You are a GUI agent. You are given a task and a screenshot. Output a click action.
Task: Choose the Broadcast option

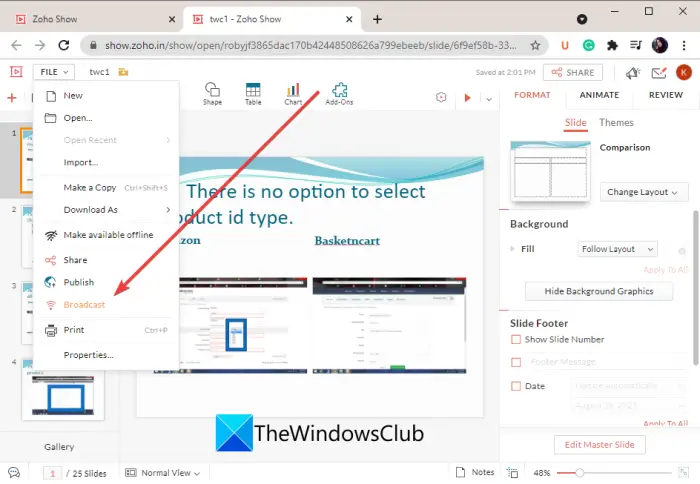pyautogui.click(x=107, y=305)
